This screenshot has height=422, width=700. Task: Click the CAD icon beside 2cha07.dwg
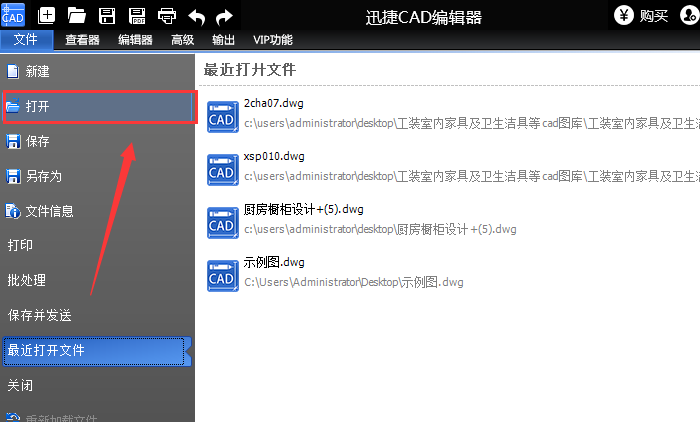point(222,117)
